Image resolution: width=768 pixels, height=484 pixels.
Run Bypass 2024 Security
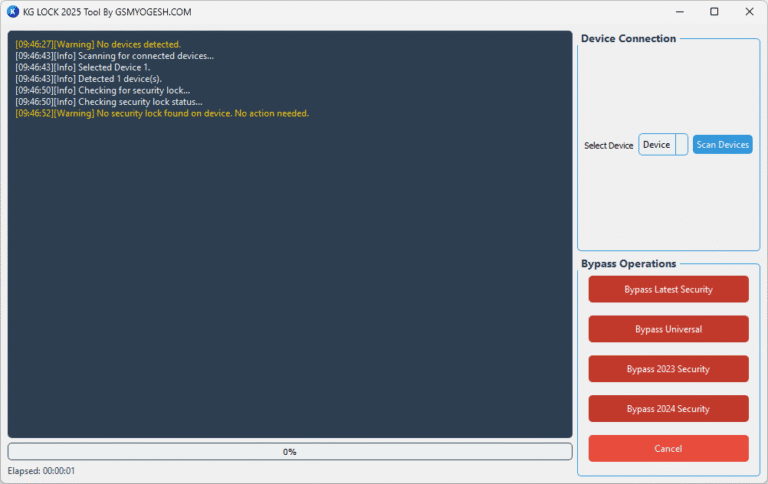[x=669, y=409]
